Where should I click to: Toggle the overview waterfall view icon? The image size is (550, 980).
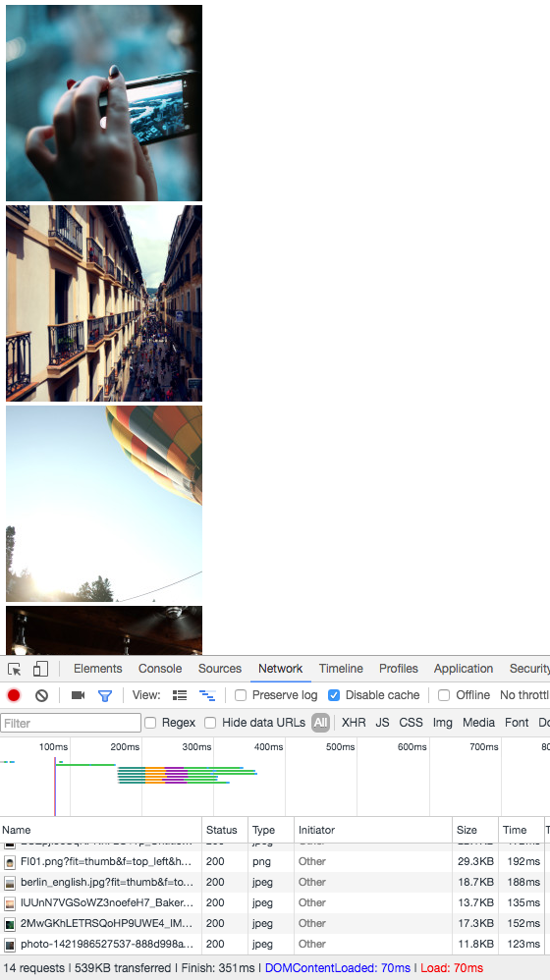coord(207,695)
